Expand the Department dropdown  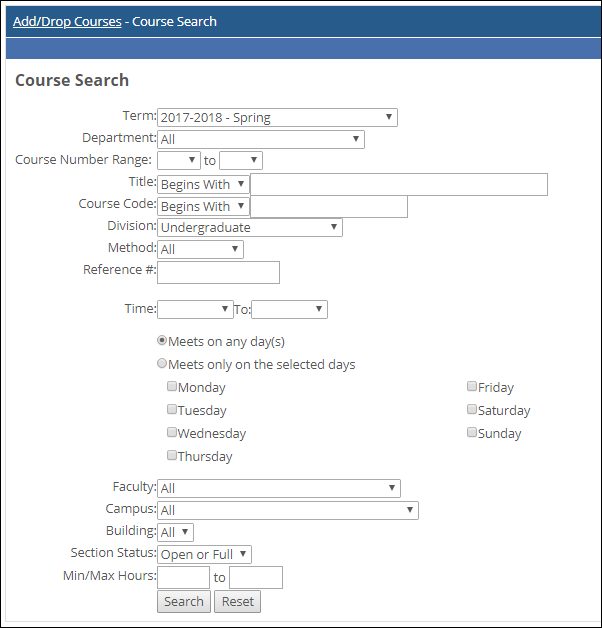[260, 140]
